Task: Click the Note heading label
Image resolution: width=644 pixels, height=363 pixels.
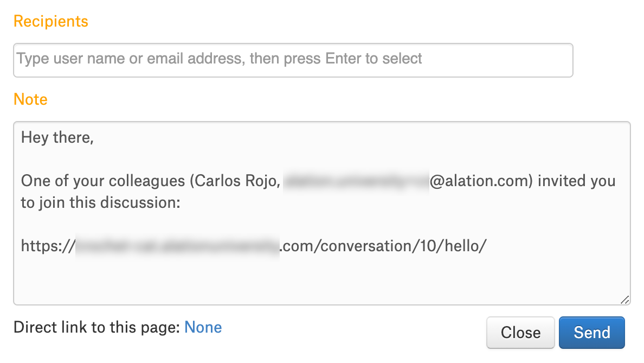Action: point(31,99)
